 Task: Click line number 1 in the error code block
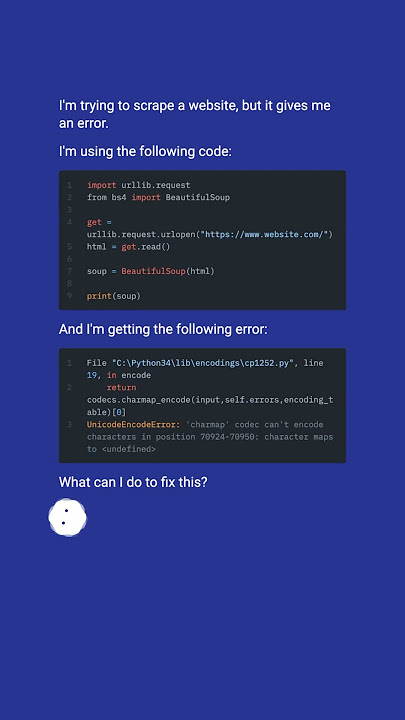[69, 363]
